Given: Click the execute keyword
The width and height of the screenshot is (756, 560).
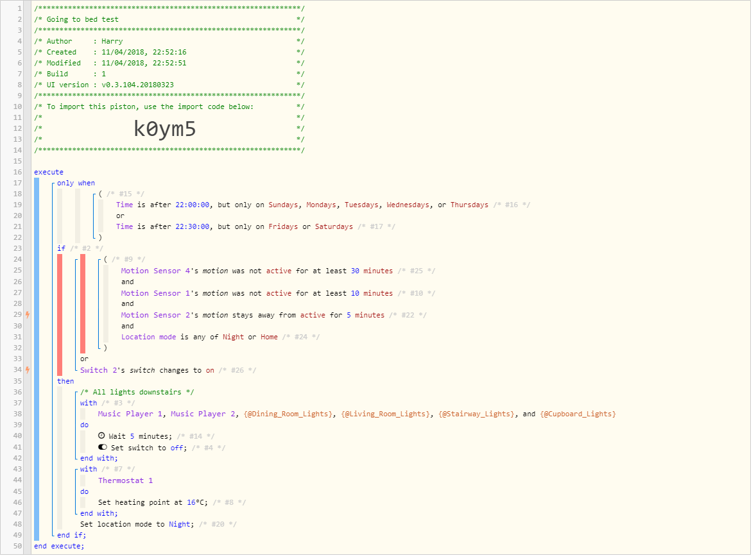Looking at the screenshot, I should (49, 173).
